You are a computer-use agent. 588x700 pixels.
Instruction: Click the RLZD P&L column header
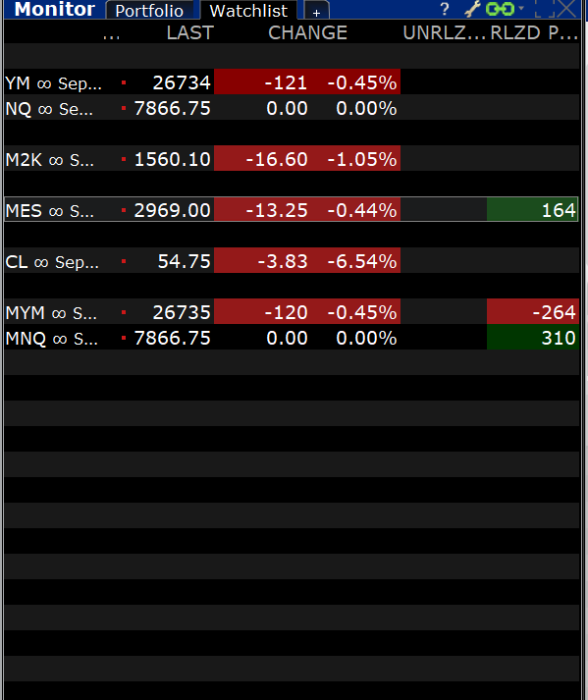(534, 33)
